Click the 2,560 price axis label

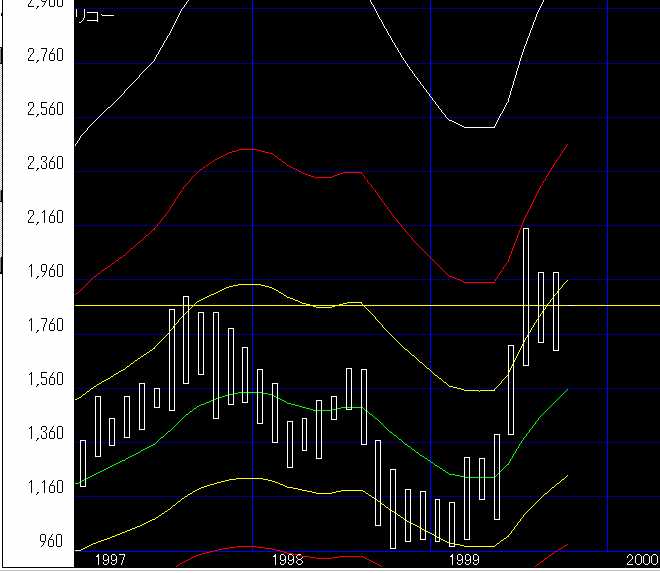point(44,108)
